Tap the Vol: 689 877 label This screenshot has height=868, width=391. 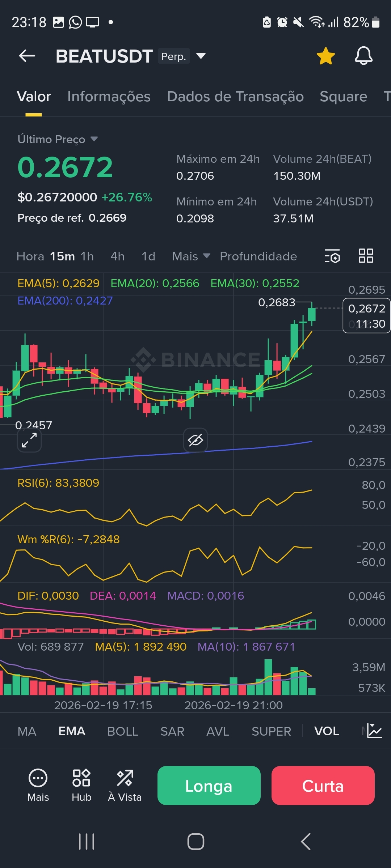click(51, 647)
